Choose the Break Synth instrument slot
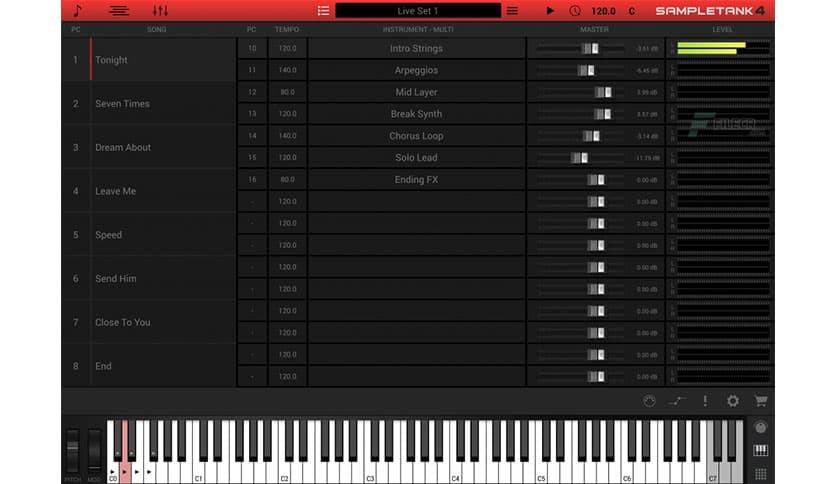The width and height of the screenshot is (836, 484). tap(416, 114)
